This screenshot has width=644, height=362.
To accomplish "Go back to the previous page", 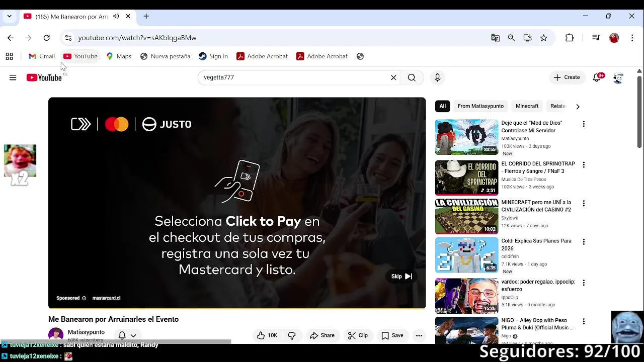I will (x=11, y=38).
